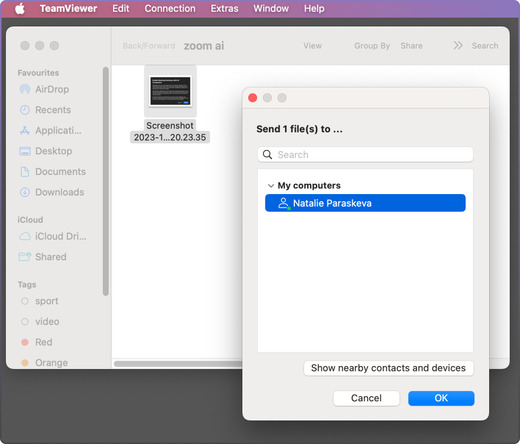The height and width of the screenshot is (444, 520).
Task: Close the Send files dialog
Action: tap(253, 98)
